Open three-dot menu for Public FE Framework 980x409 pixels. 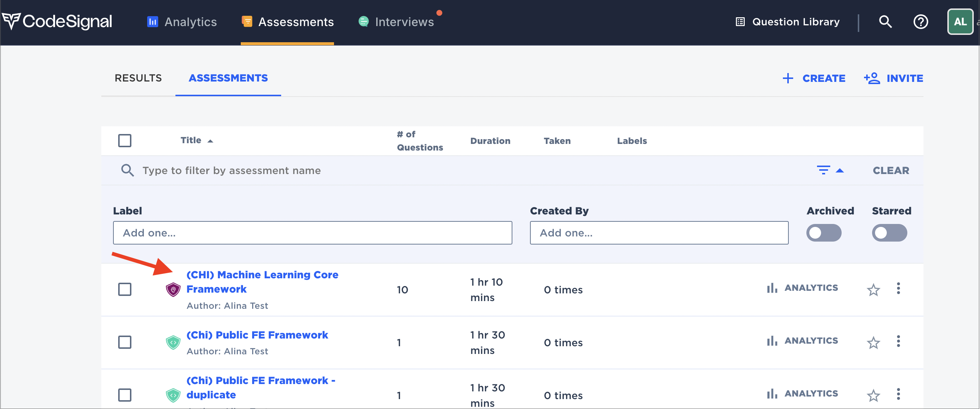(898, 341)
